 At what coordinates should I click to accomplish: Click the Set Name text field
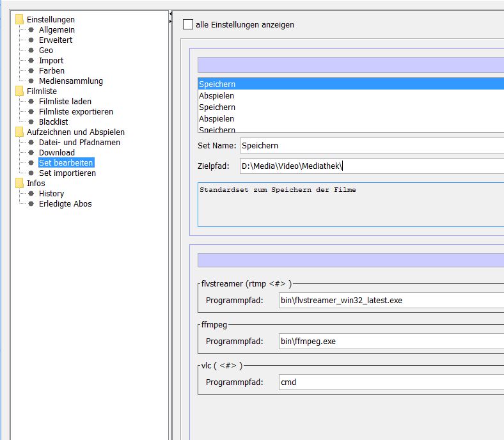coord(371,146)
